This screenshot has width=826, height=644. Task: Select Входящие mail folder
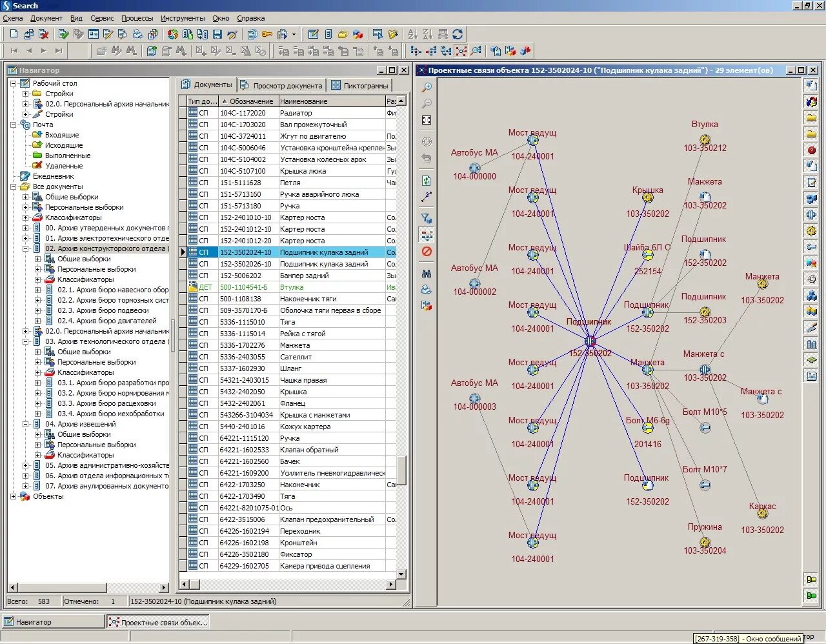62,135
